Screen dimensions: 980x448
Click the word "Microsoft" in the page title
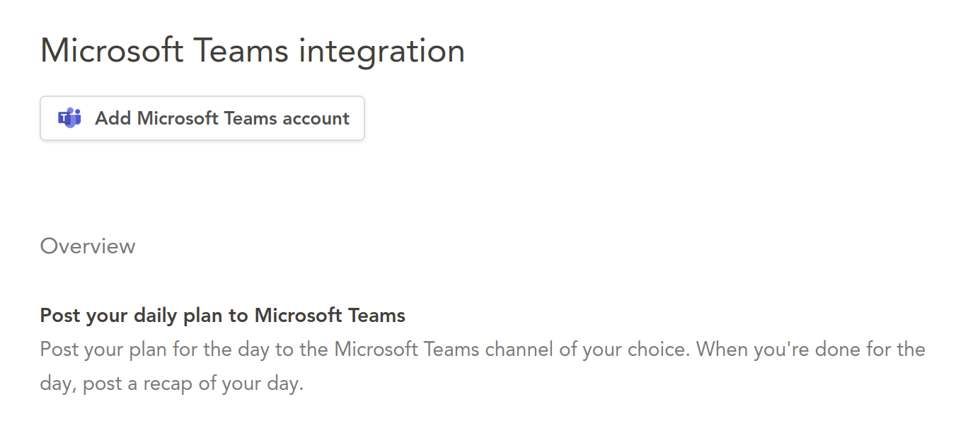111,52
